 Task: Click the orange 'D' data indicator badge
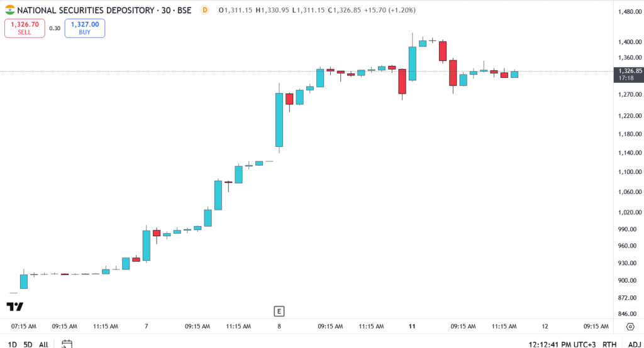point(204,10)
